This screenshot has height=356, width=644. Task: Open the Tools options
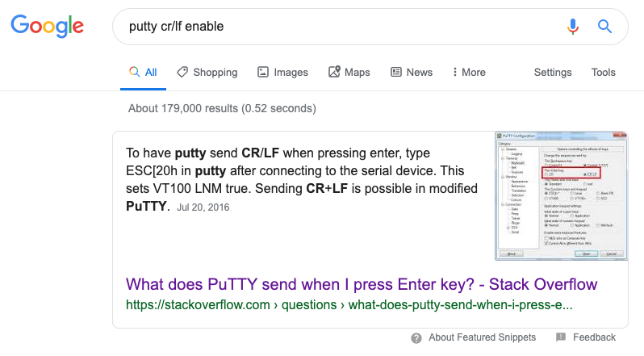pos(603,72)
